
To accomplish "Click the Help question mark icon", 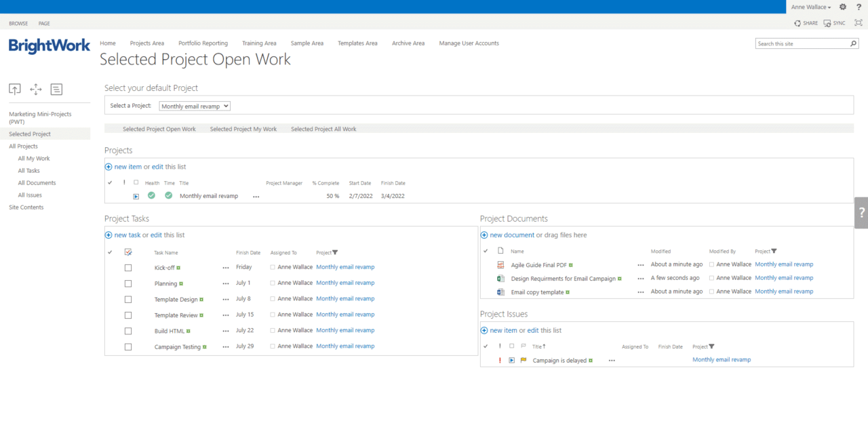I will 859,7.
